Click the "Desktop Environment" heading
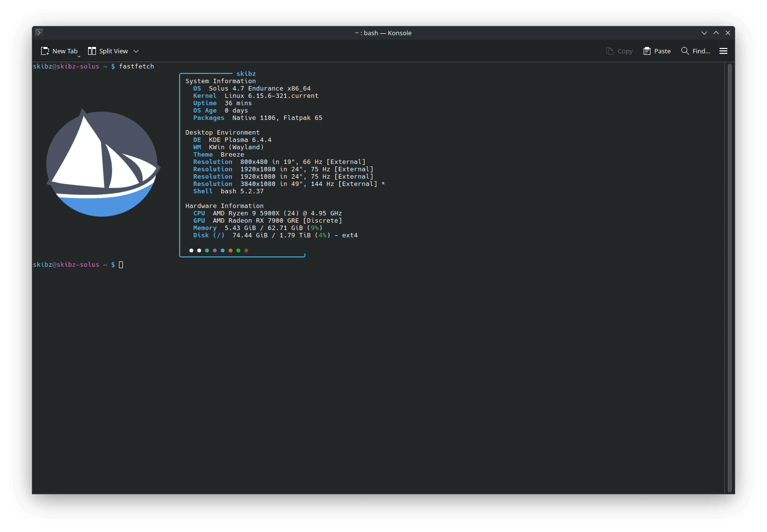767x532 pixels. (223, 133)
